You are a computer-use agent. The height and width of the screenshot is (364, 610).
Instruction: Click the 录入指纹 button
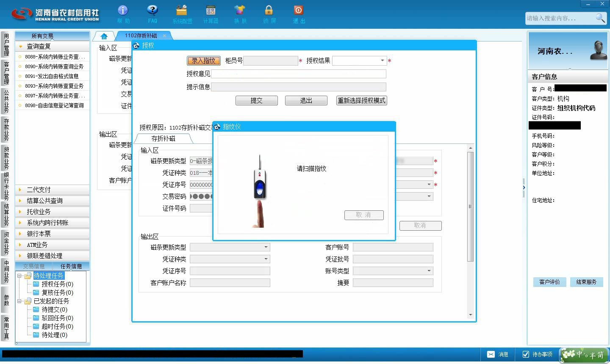click(x=203, y=61)
